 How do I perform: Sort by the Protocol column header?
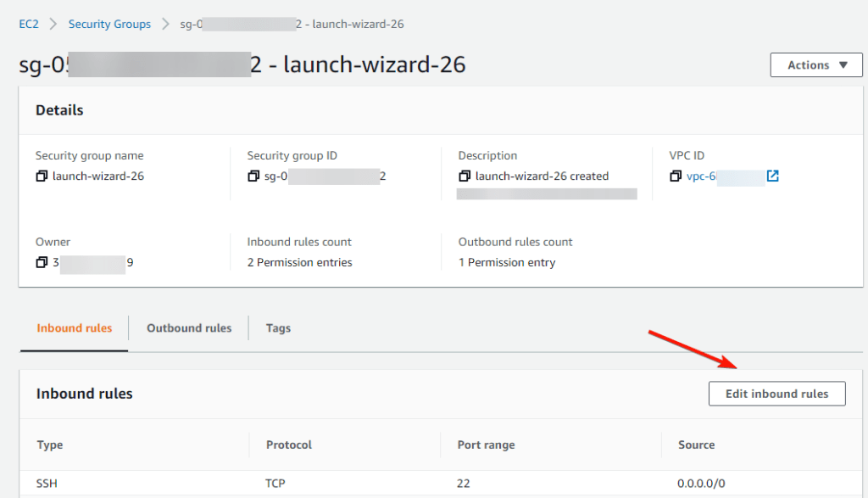[x=289, y=445]
